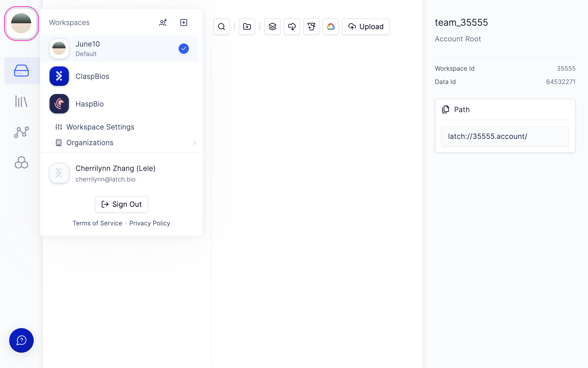This screenshot has width=588, height=368.
Task: Click the Organizations chevron arrow
Action: click(194, 143)
